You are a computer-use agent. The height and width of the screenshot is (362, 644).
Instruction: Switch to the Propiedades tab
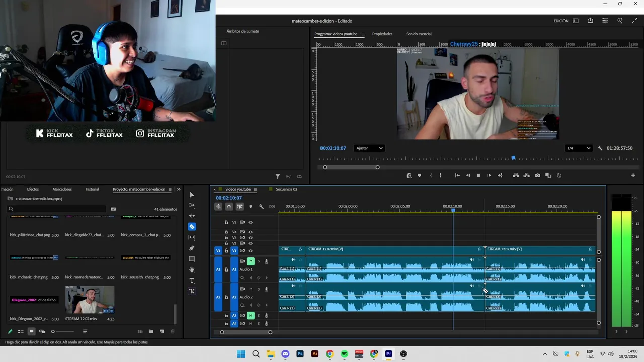point(382,34)
